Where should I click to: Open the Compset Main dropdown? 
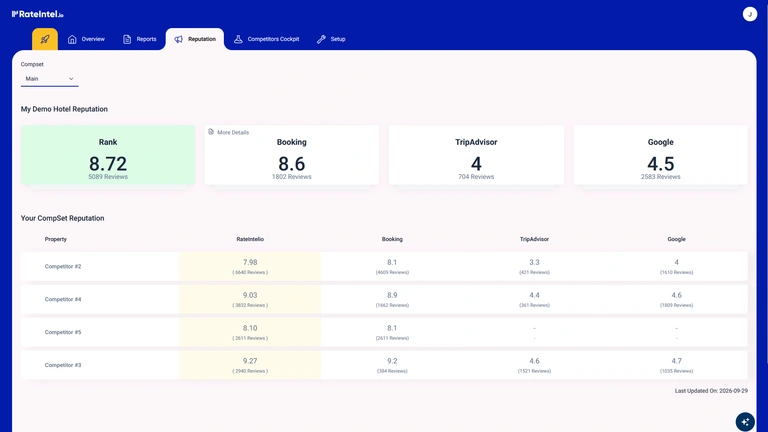point(49,79)
